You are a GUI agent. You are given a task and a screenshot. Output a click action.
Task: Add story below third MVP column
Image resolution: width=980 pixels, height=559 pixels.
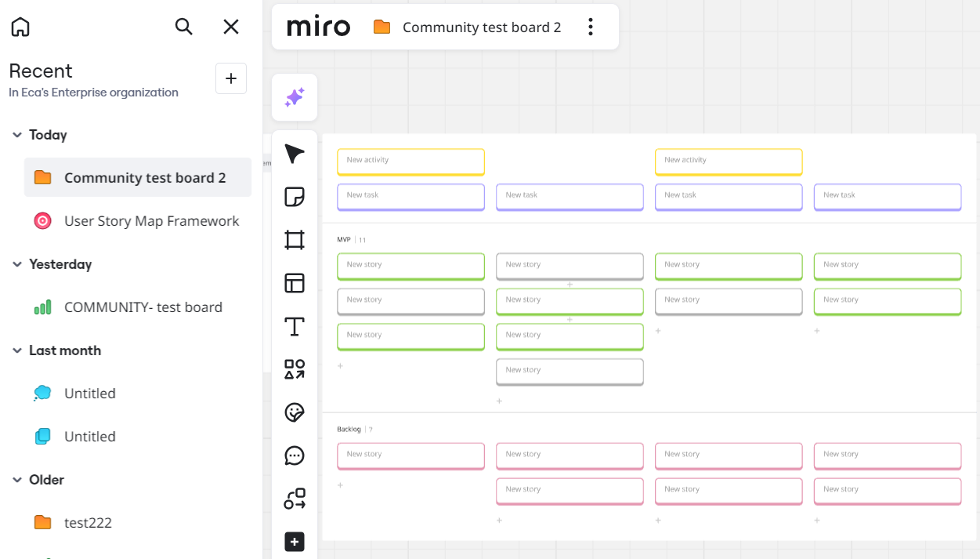tap(658, 331)
